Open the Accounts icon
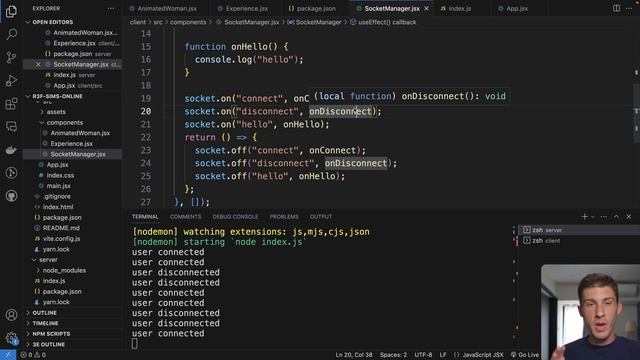Viewport: 640px width, 360px height. pos(11,315)
